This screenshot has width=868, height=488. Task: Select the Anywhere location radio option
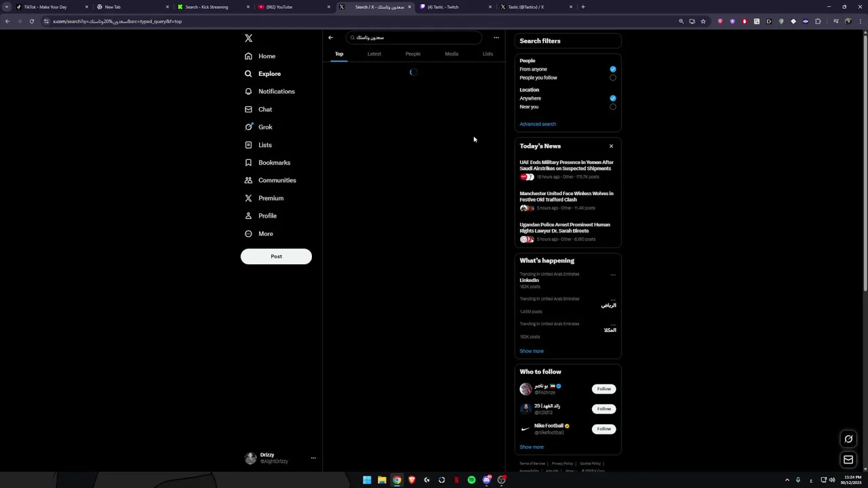(613, 98)
